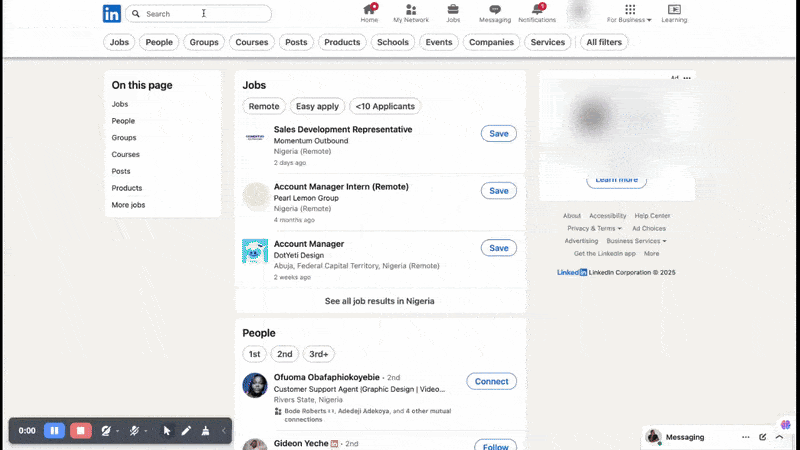Toggle muted microphone icon in recorder
The image size is (800, 450).
[x=134, y=431]
